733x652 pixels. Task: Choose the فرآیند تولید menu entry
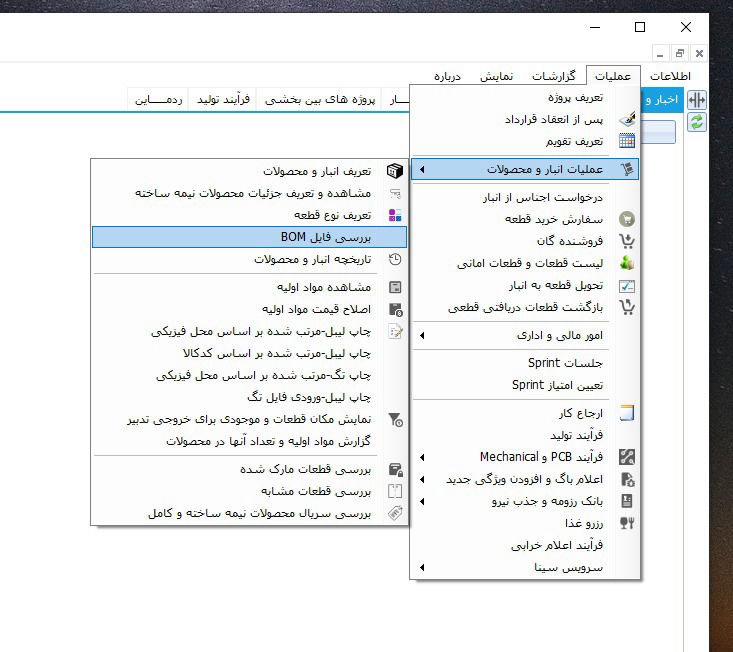point(525,435)
